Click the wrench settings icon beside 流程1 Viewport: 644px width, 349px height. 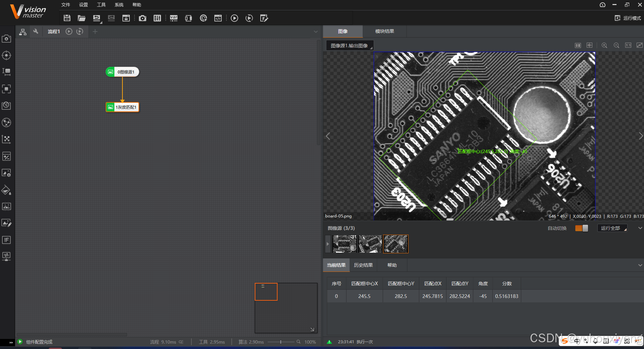[36, 31]
